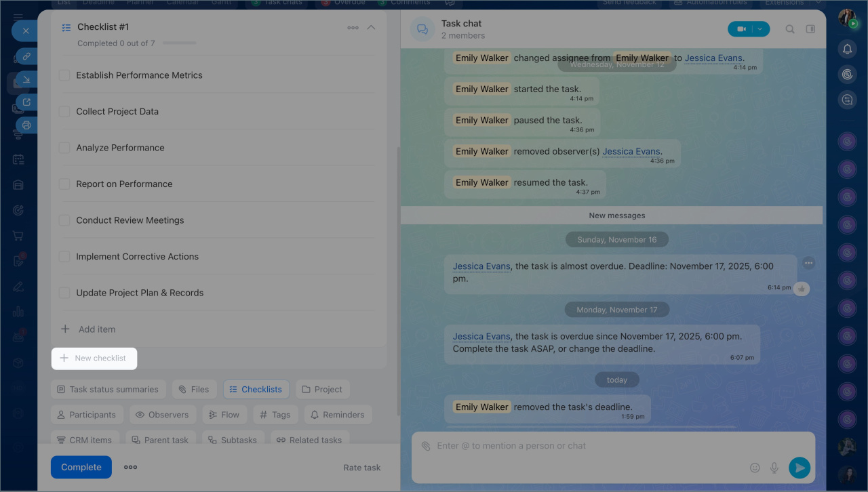868x492 pixels.
Task: Mark Conduct Review Meetings as done
Action: pyautogui.click(x=64, y=220)
